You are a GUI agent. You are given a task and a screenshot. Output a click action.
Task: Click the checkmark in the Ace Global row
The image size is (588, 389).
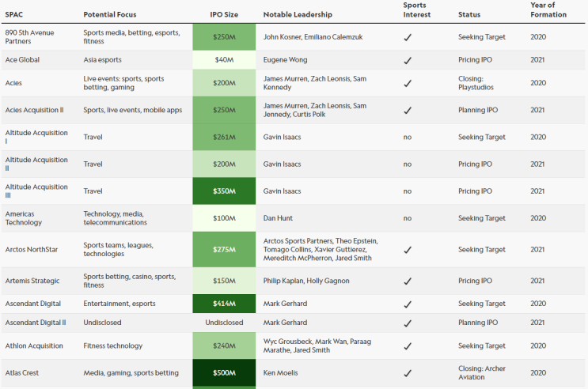click(408, 60)
